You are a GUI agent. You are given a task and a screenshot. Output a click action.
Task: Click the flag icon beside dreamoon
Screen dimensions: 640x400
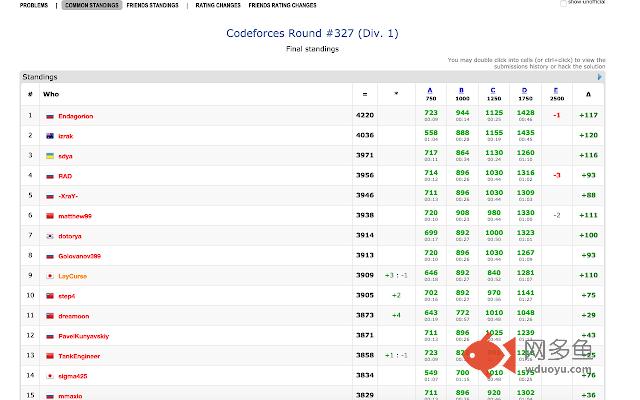[x=50, y=316]
